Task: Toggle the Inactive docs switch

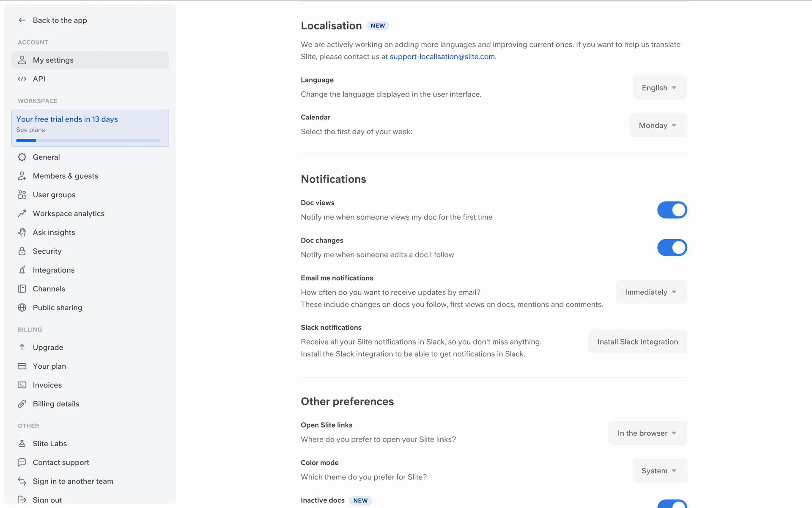Action: (x=672, y=505)
